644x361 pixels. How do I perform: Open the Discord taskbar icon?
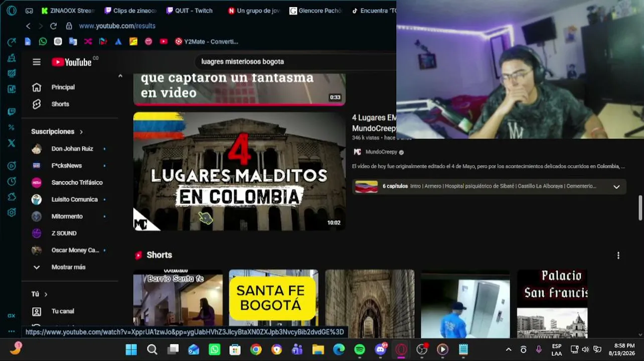click(x=381, y=349)
